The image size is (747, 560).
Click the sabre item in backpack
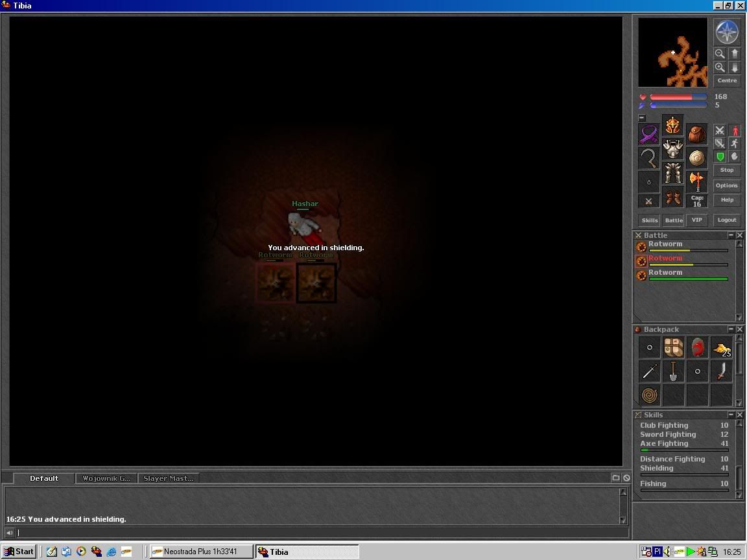point(721,371)
